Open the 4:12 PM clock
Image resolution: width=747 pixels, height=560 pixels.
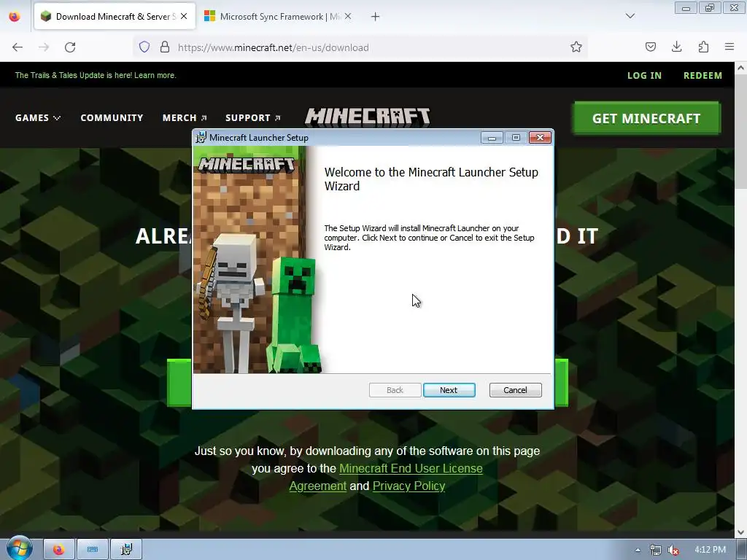coord(710,550)
